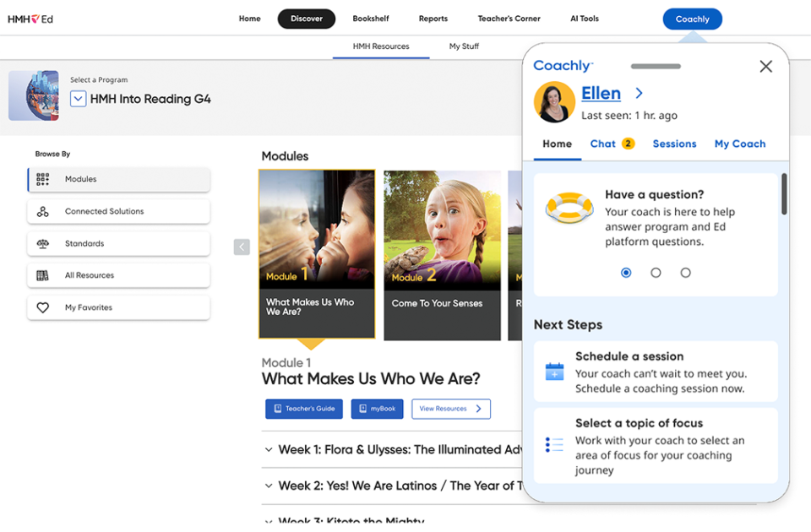Switch to the HMH Resources tab

[381, 46]
